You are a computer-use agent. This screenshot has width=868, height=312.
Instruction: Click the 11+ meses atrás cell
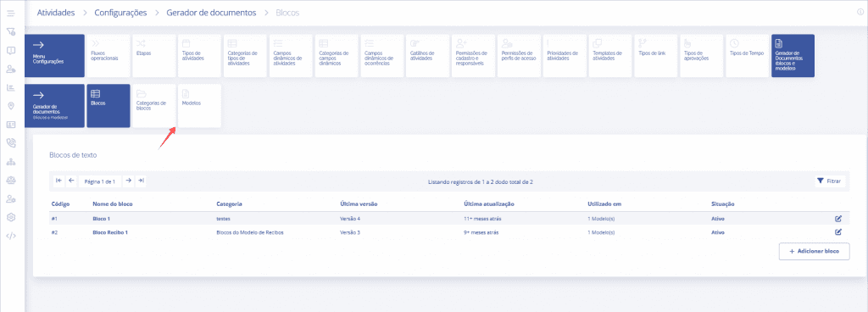pos(482,219)
